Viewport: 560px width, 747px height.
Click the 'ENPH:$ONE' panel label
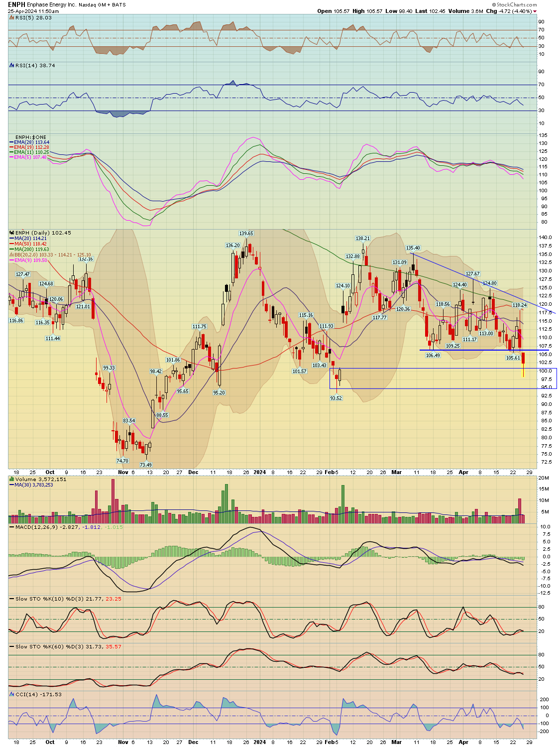tap(31, 137)
